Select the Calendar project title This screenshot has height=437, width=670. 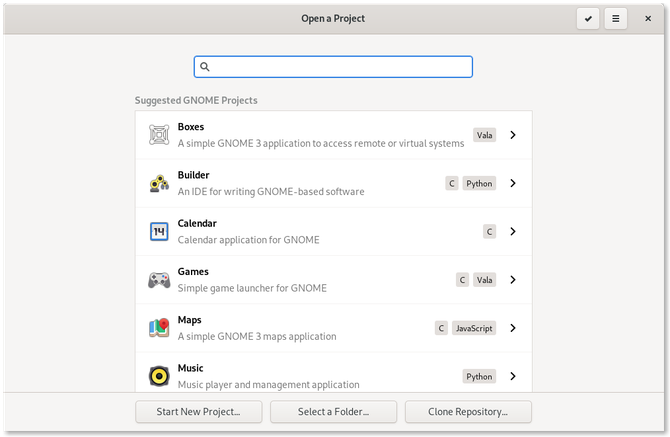coord(197,223)
